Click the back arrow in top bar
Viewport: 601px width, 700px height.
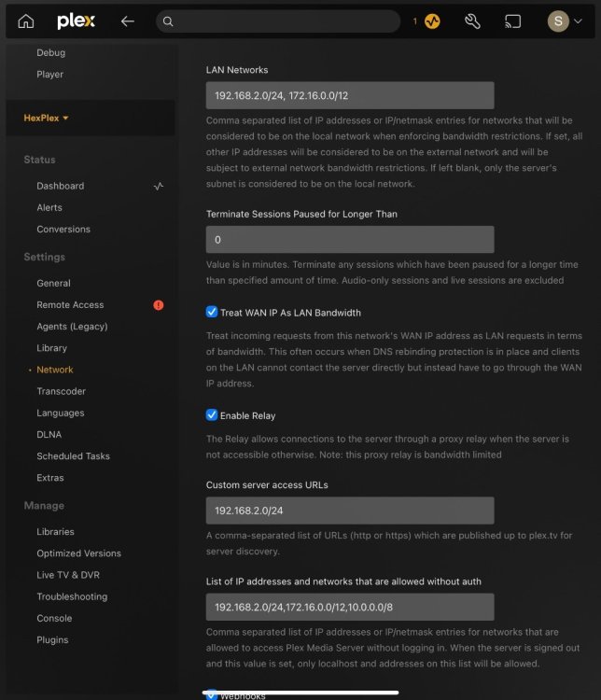[128, 21]
